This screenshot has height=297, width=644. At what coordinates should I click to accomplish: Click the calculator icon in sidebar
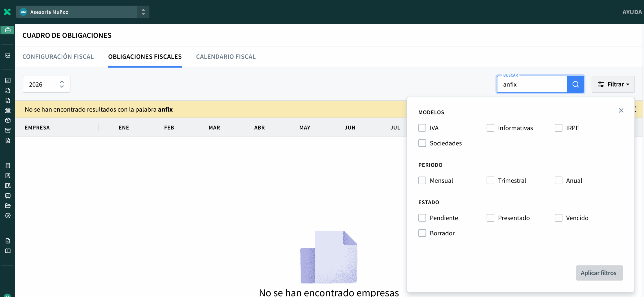[x=8, y=165]
